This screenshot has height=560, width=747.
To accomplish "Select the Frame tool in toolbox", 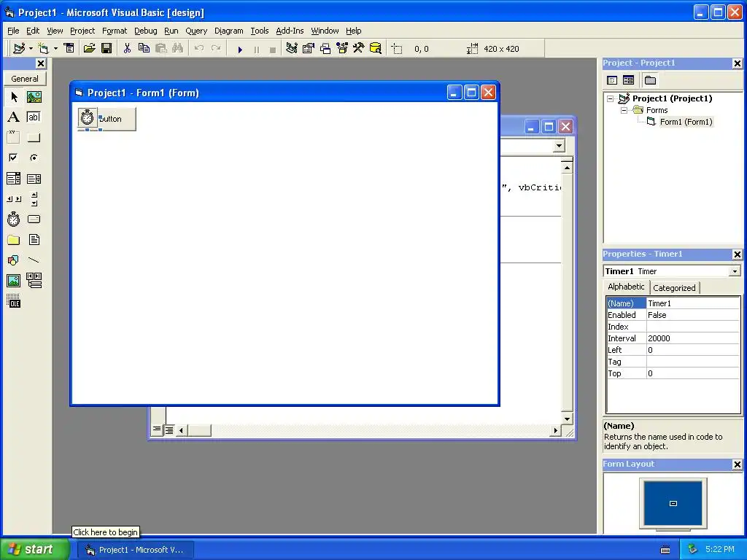I will coord(14,138).
